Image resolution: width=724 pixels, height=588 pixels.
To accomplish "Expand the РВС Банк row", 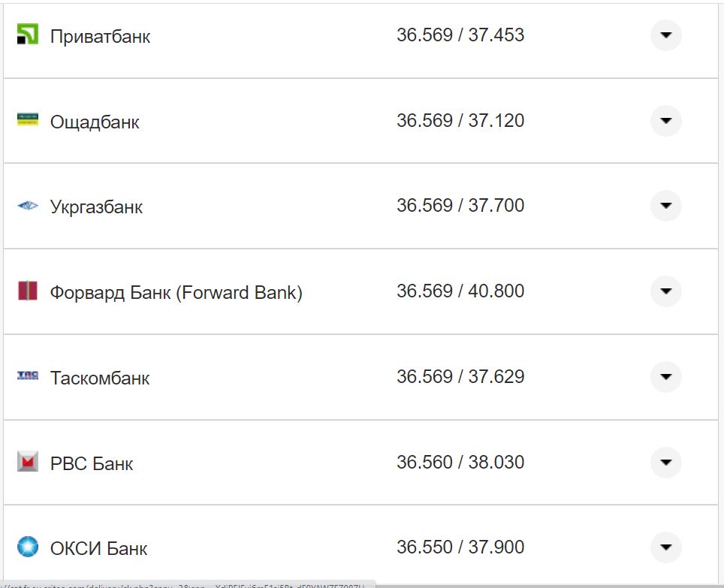I will click(665, 462).
